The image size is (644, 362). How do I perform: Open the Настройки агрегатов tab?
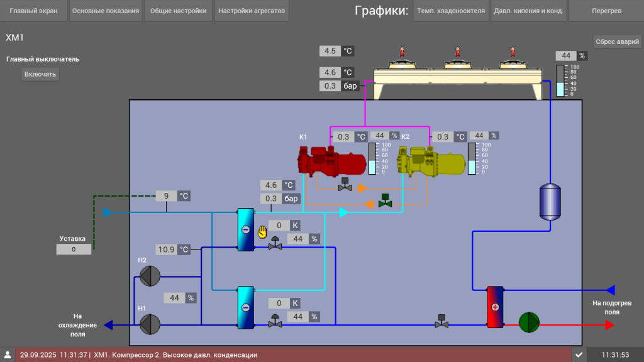tap(251, 10)
